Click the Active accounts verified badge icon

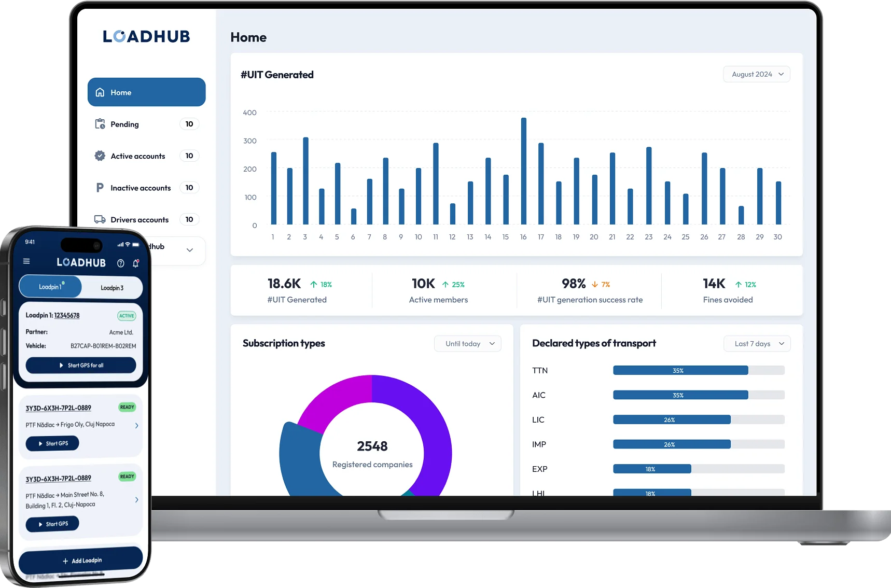click(x=100, y=156)
